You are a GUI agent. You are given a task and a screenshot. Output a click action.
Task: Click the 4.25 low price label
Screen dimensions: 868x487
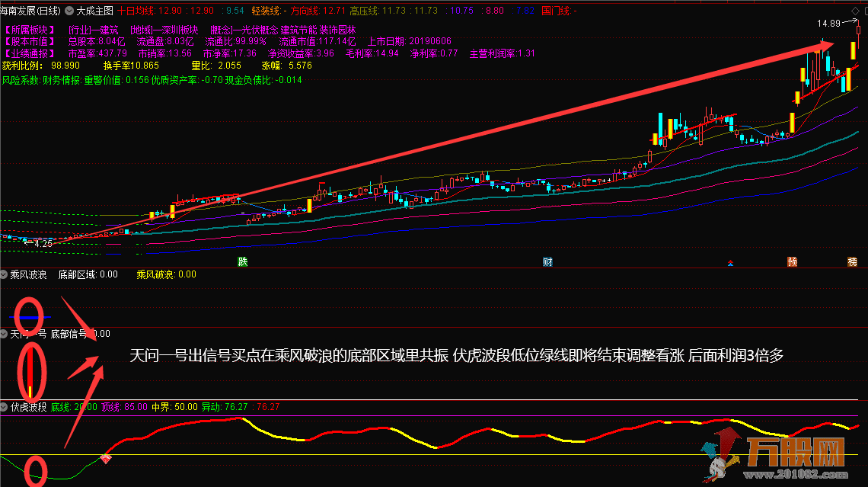[43, 244]
